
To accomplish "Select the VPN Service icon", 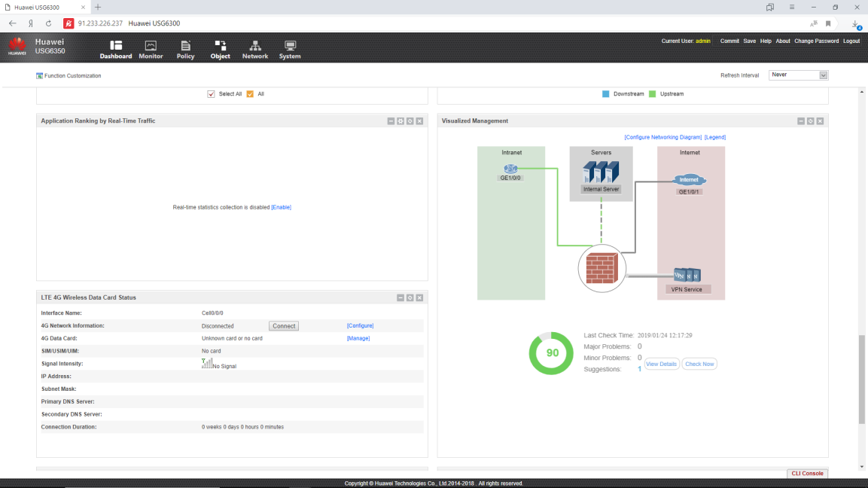I will (687, 275).
